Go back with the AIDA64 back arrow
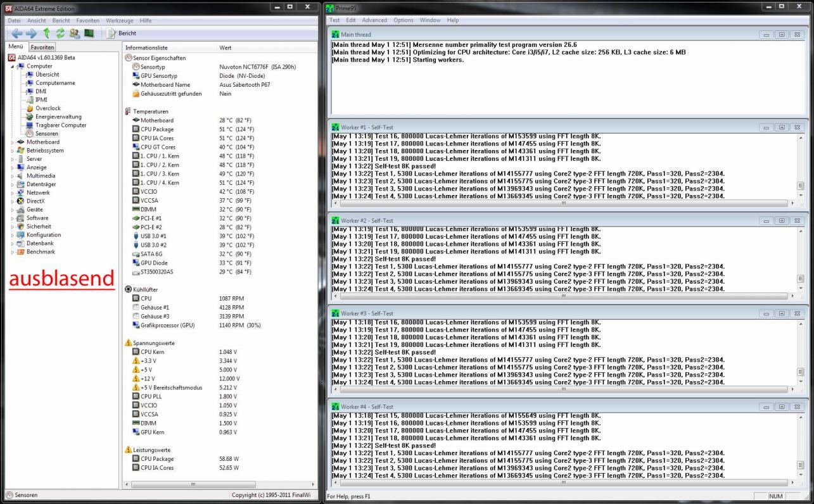814x504 pixels. click(16, 34)
